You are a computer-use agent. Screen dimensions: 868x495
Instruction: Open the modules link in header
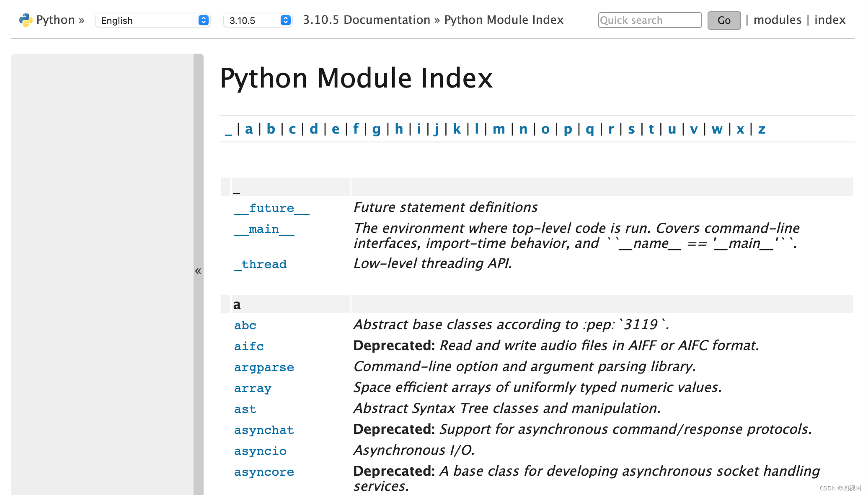[x=778, y=20]
